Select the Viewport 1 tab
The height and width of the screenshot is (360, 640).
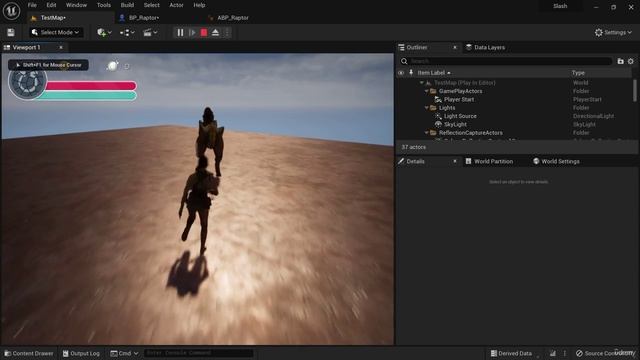pos(26,47)
